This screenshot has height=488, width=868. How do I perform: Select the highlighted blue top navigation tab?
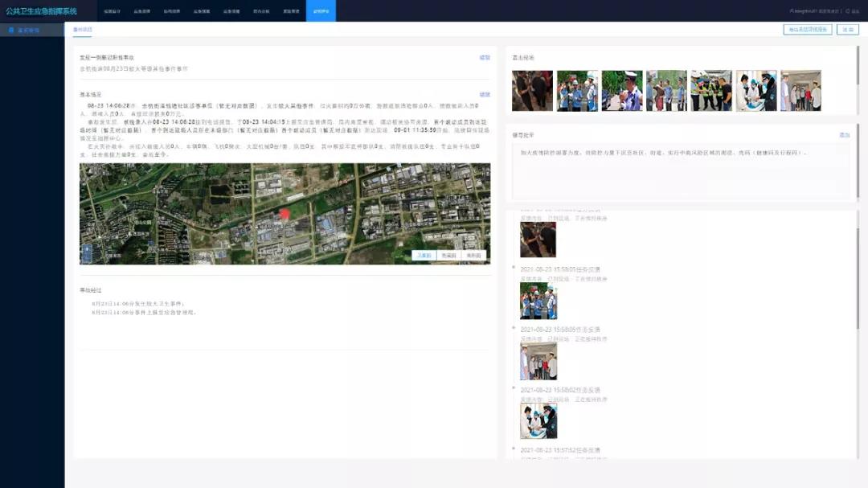click(321, 11)
